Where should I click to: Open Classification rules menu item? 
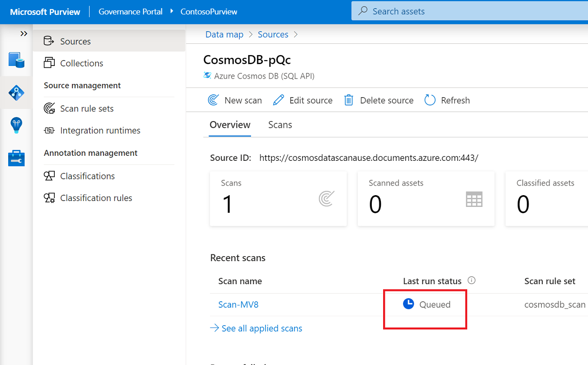96,198
